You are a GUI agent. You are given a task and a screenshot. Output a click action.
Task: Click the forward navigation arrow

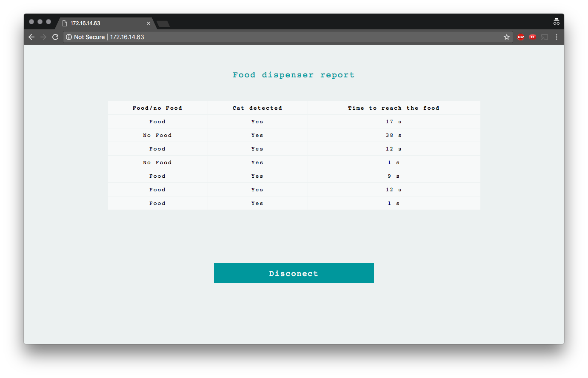coord(43,37)
